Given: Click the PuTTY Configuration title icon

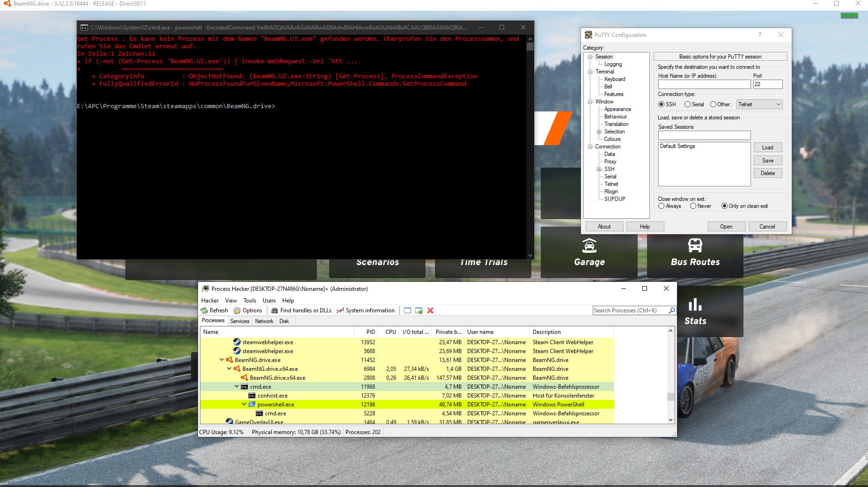Looking at the screenshot, I should (x=588, y=35).
